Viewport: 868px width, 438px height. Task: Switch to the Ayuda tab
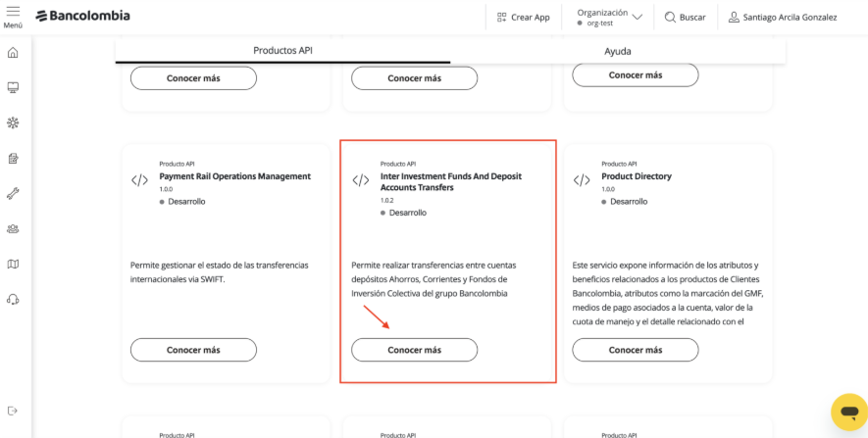tap(618, 51)
